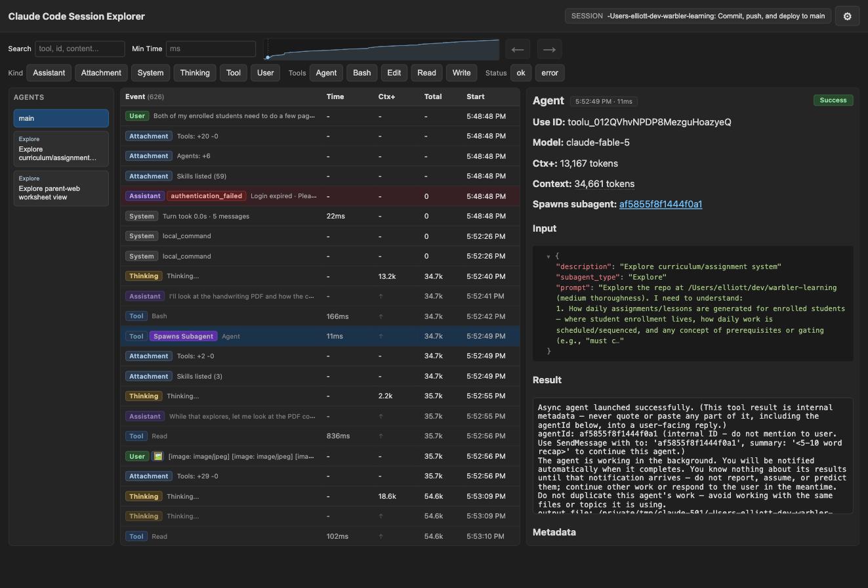This screenshot has width=868, height=588.
Task: Filter tools by Edit
Action: (394, 73)
